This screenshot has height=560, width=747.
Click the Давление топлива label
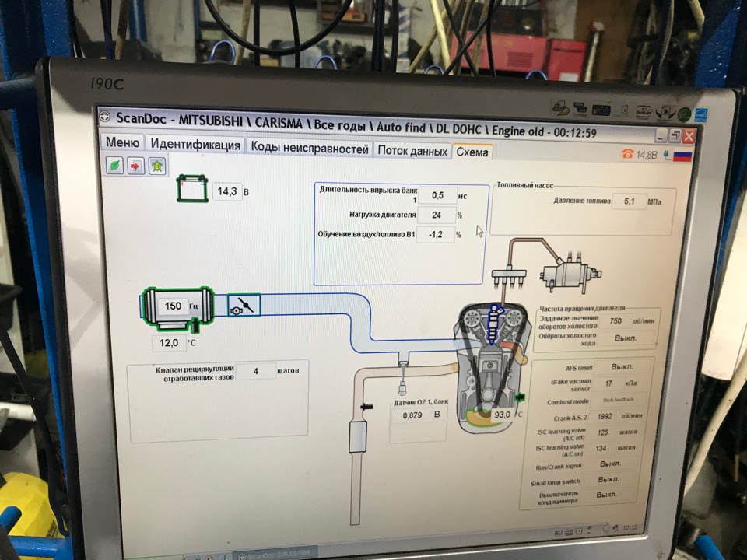[x=582, y=201]
